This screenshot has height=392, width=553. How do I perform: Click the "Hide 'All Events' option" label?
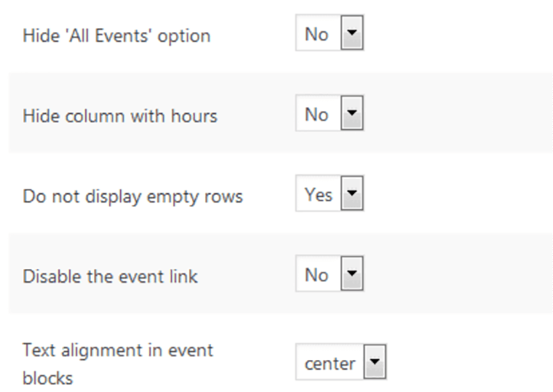click(116, 36)
